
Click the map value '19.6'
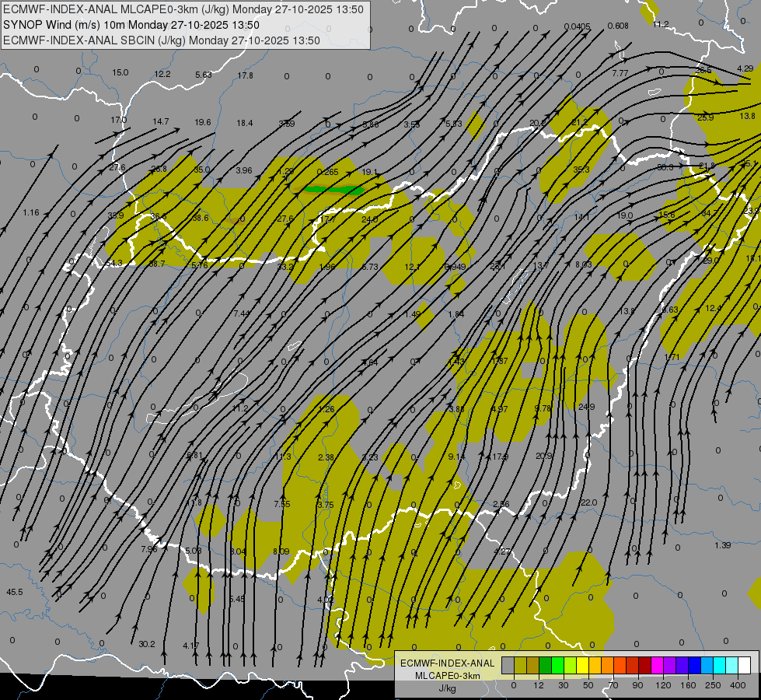tap(203, 122)
